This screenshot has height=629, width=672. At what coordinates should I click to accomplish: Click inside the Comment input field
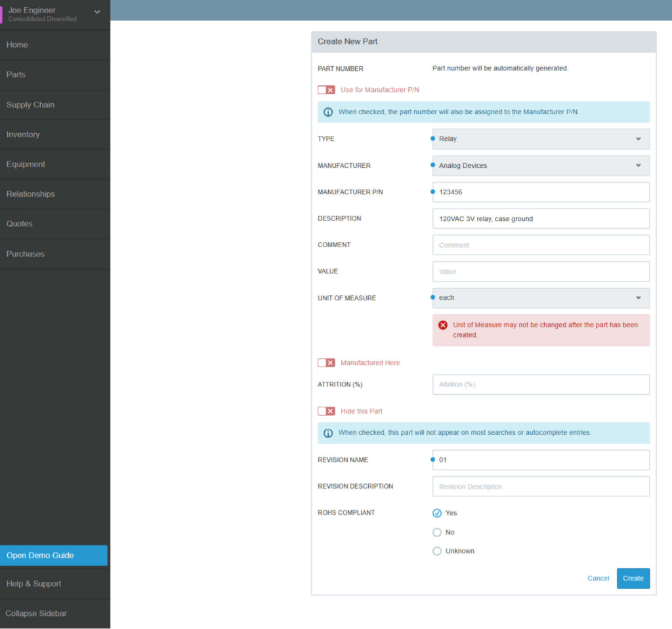pos(540,245)
